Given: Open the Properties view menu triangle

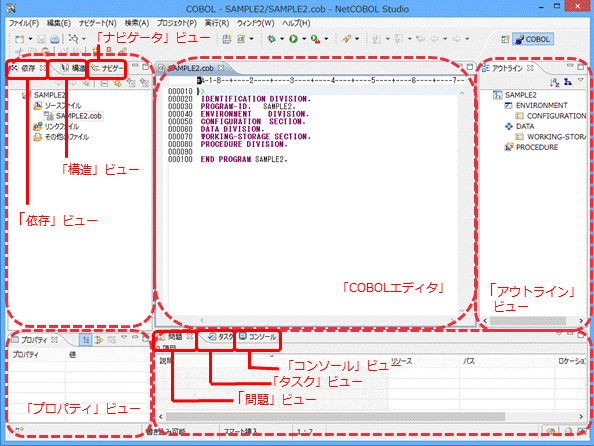Looking at the screenshot, I should 124,337.
